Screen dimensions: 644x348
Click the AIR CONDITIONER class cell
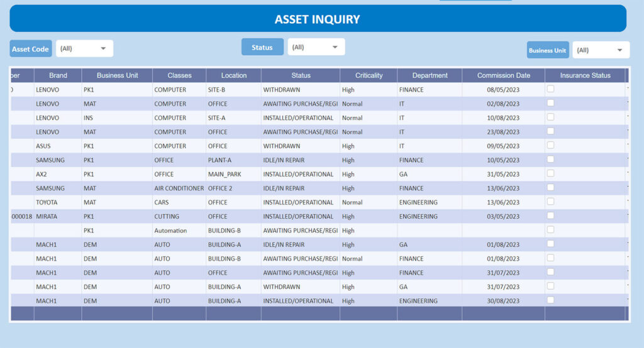point(179,188)
